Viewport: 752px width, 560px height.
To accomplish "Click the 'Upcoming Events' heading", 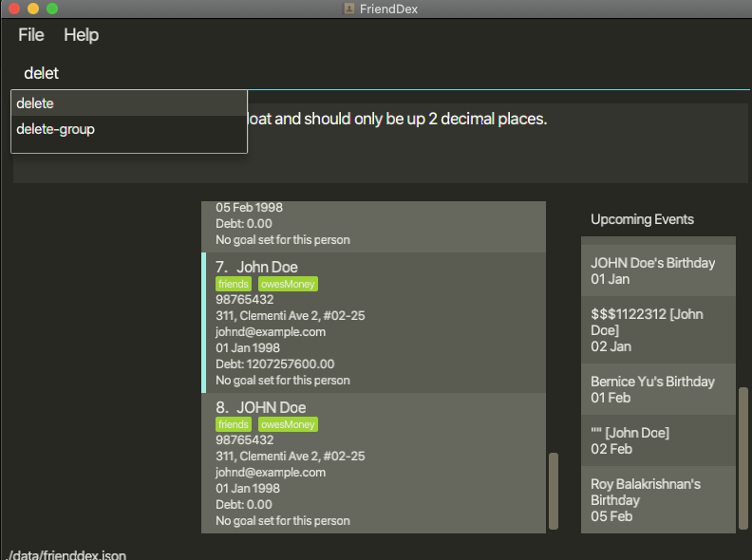I will click(x=642, y=219).
